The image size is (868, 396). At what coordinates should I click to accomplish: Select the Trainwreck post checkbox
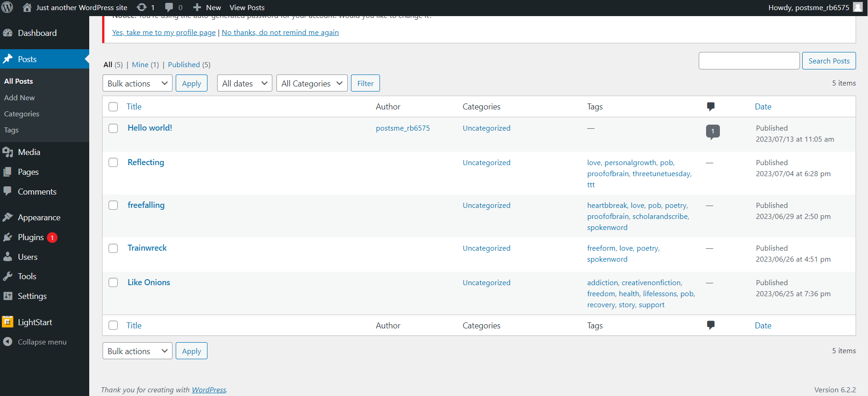tap(113, 248)
